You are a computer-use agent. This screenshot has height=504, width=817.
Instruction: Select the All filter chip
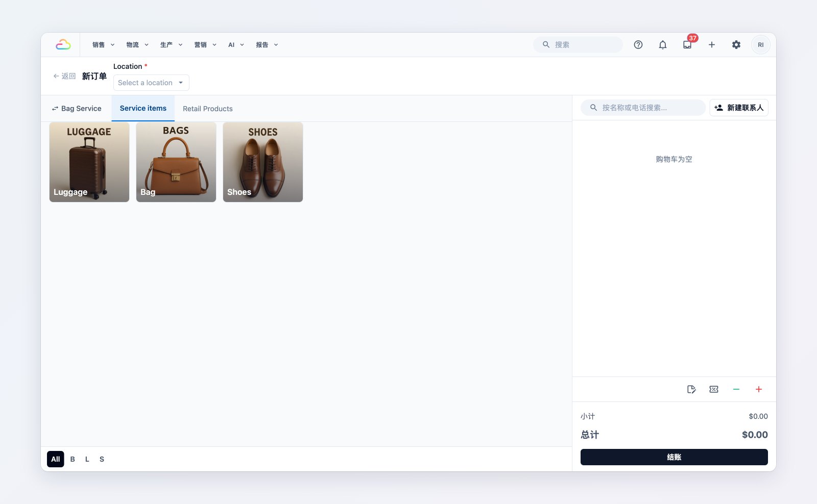56,459
